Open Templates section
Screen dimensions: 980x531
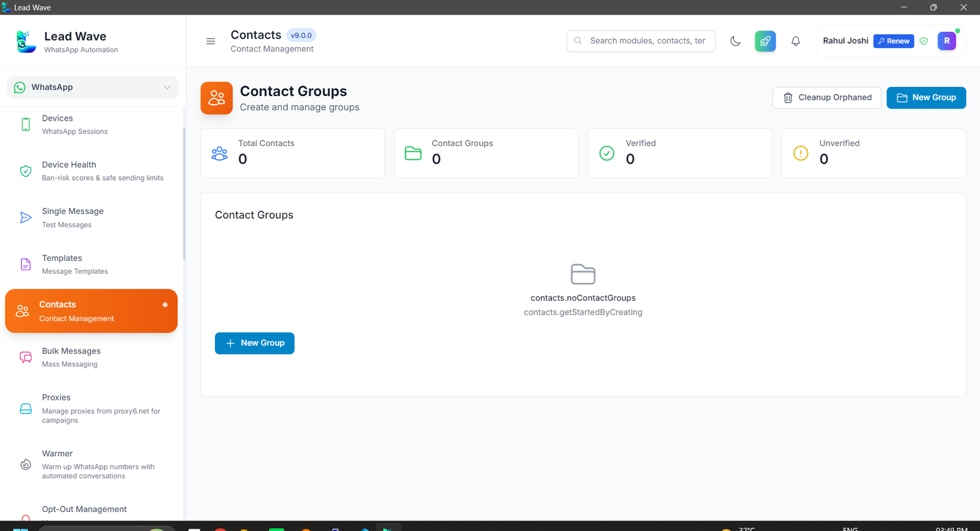pos(92,264)
